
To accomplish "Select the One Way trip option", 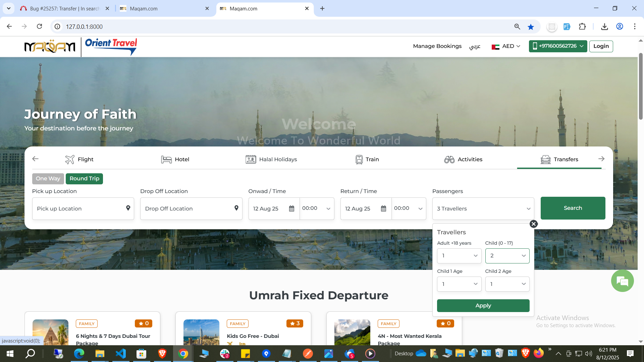I will (48, 179).
